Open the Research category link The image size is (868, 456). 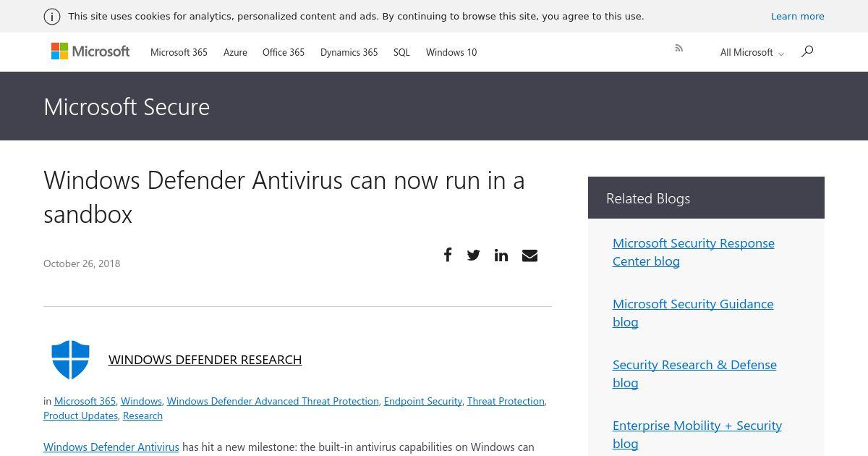click(142, 415)
